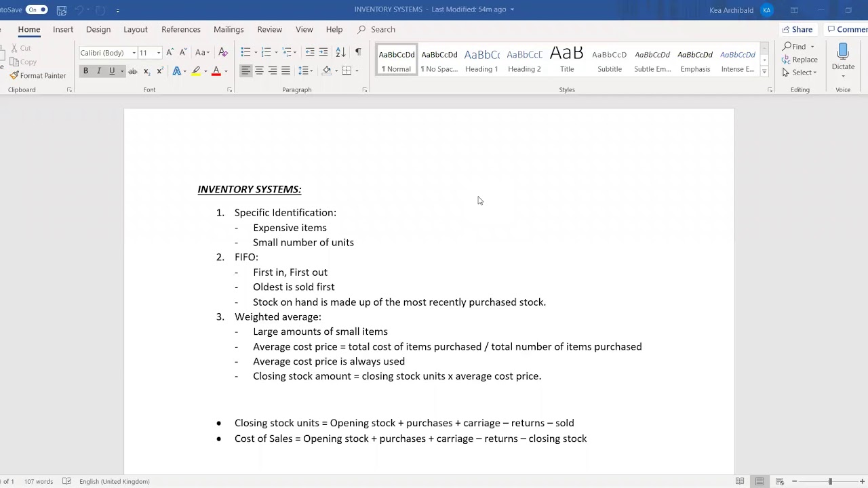
Task: Open the Paragraph dialog launcher
Action: coord(365,90)
